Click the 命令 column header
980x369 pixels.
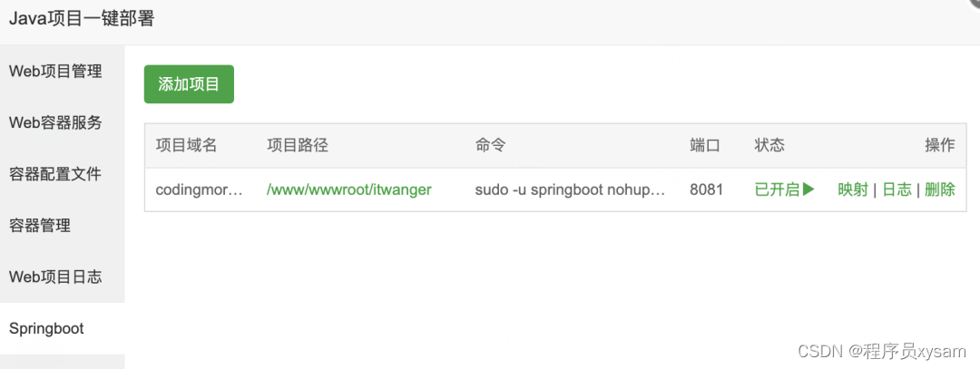tap(490, 145)
